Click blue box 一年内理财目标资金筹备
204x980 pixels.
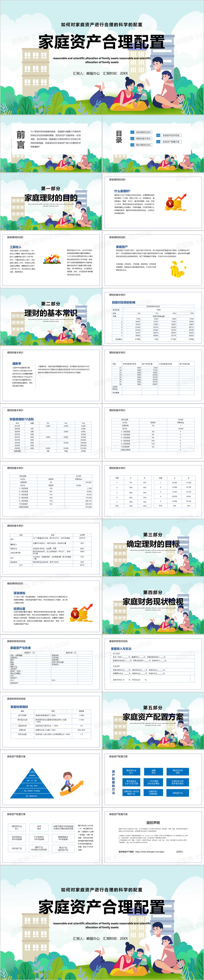(x=153, y=782)
